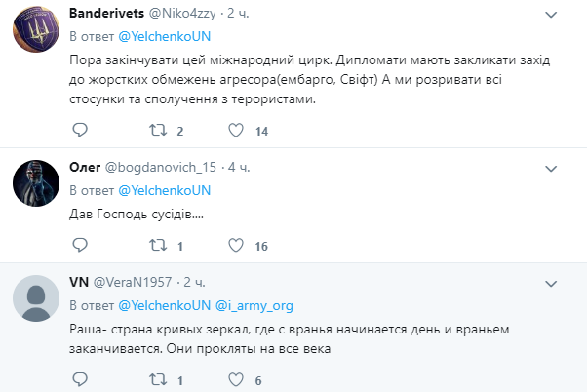
Task: Retweet Олег's tweet about сусідів
Action: 158,245
